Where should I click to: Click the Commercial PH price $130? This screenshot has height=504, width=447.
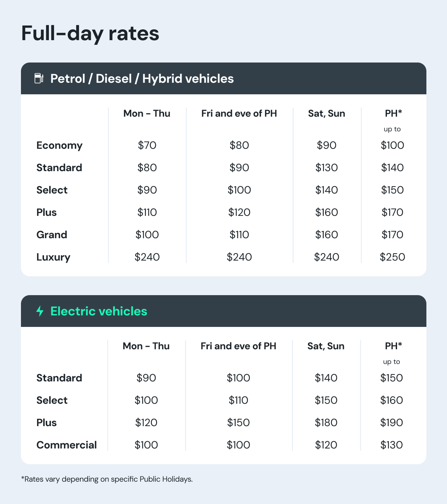(x=391, y=445)
